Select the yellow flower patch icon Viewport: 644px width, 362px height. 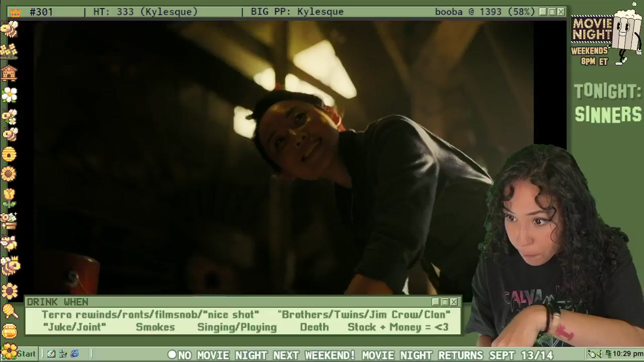[x=9, y=51]
